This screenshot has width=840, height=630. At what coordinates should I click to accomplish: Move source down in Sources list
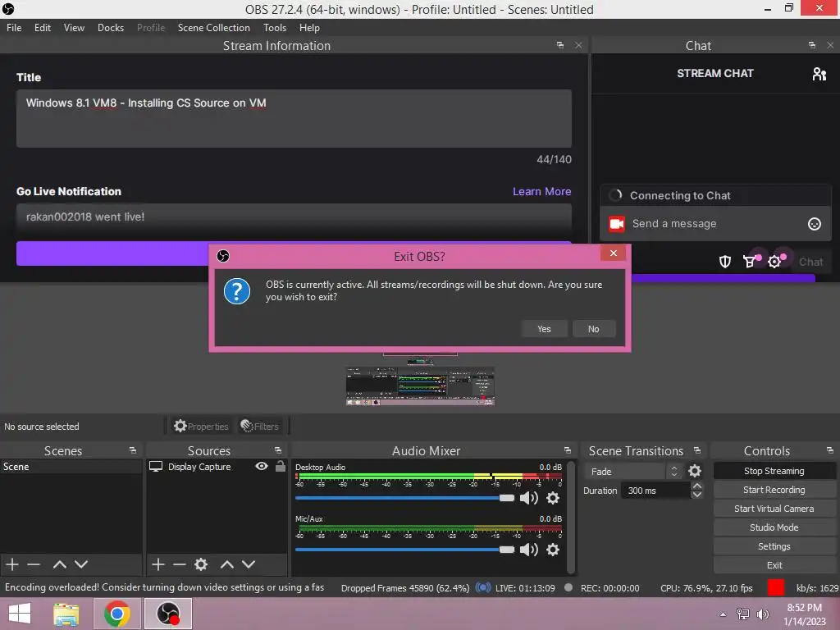[x=249, y=564]
